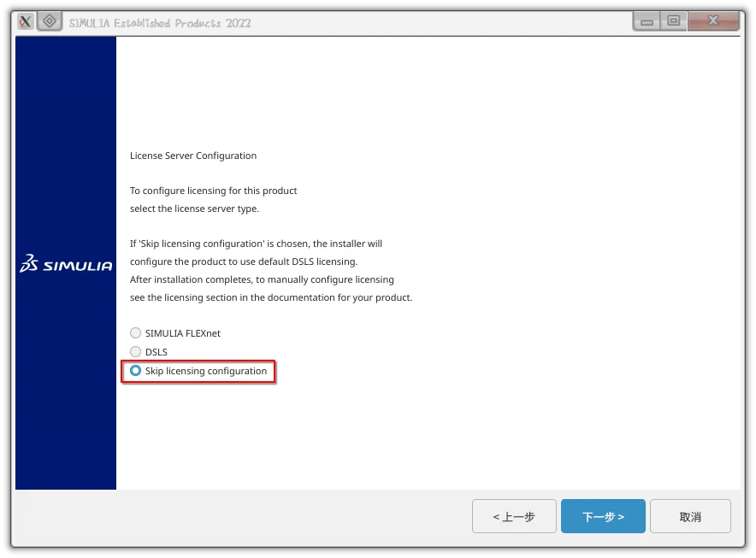Click the 'To configure licensing for this product' line

(x=214, y=191)
